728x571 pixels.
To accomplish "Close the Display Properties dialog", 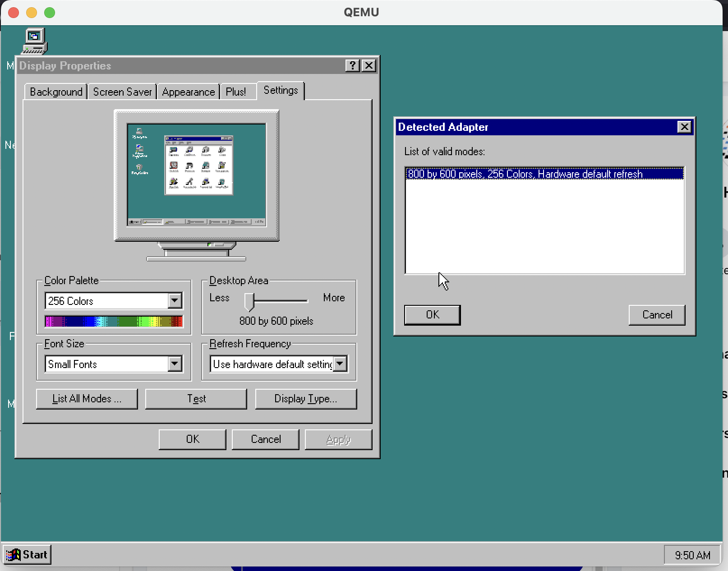I will (x=369, y=66).
